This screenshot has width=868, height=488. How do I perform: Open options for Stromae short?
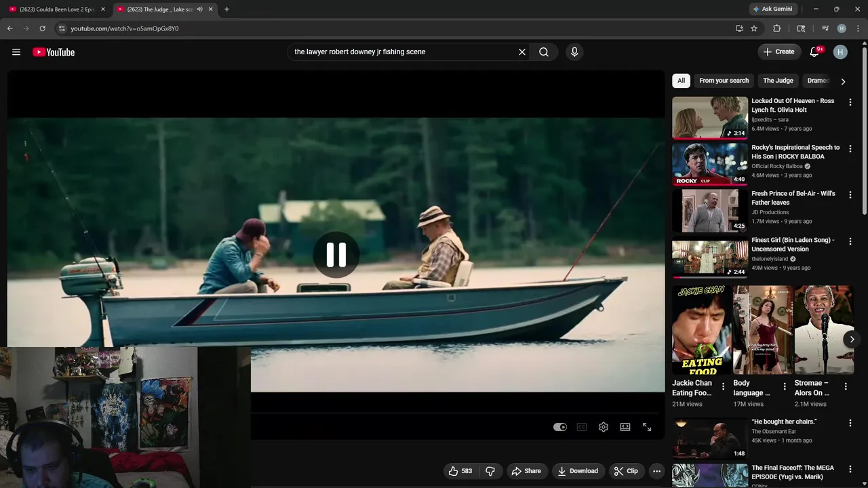(x=846, y=386)
